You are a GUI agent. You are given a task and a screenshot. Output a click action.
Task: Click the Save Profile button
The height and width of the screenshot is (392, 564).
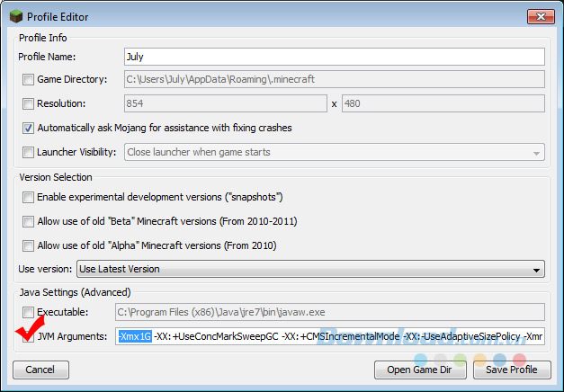pos(512,370)
